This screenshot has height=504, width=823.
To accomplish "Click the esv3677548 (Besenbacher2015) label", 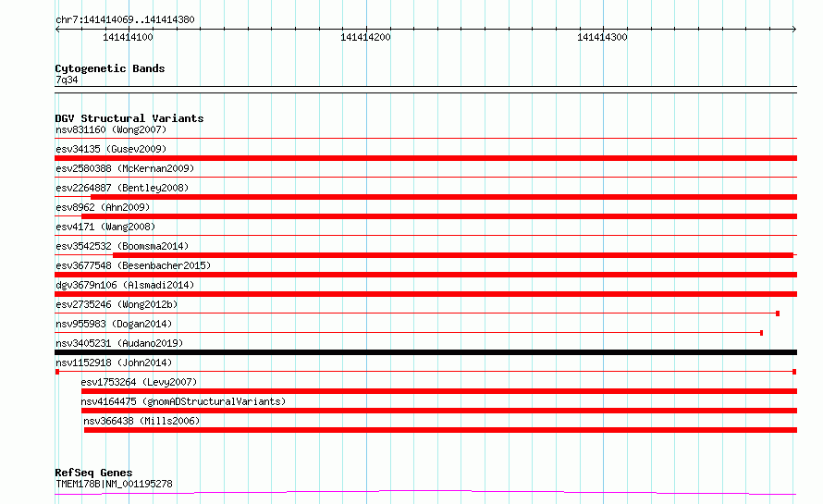I will click(133, 265).
